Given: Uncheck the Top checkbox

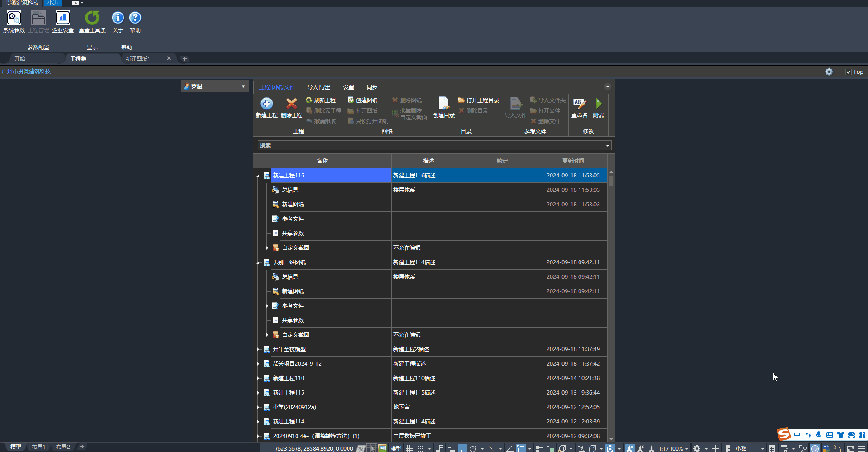Looking at the screenshot, I should [849, 72].
